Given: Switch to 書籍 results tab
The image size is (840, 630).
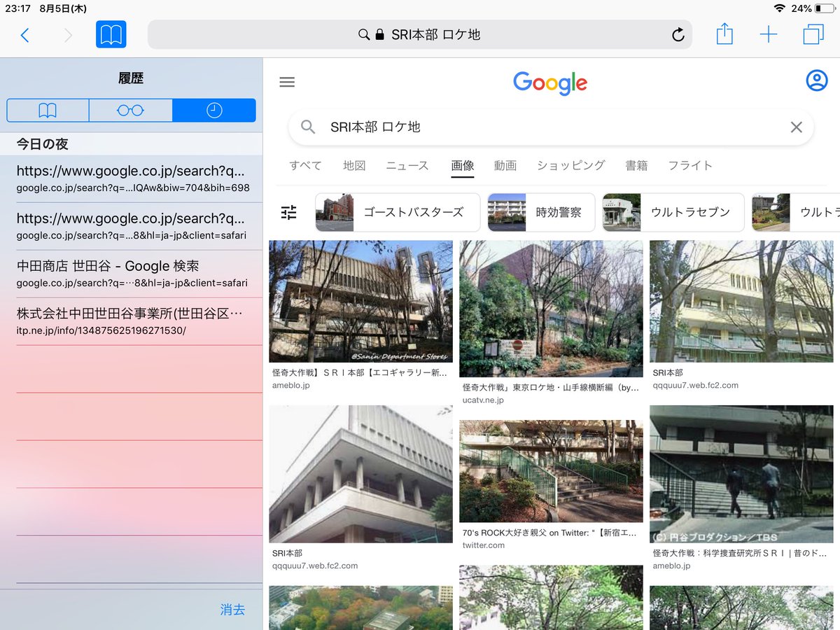Looking at the screenshot, I should tap(636, 166).
